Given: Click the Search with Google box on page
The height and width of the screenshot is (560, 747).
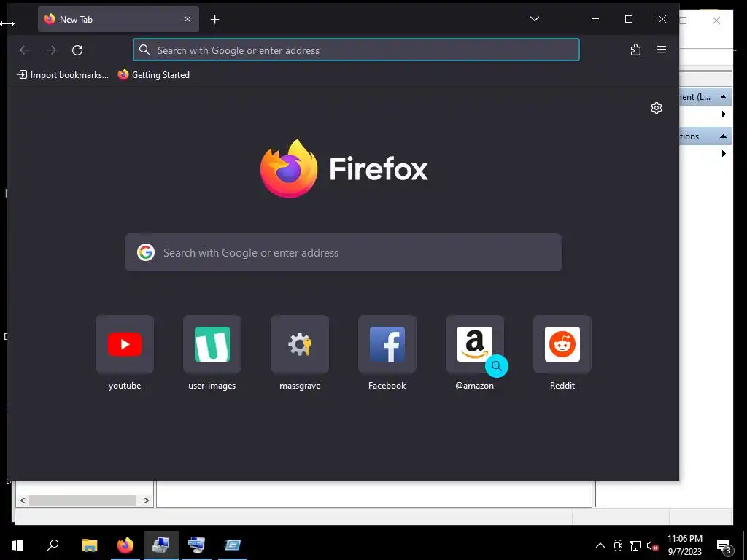Looking at the screenshot, I should (x=344, y=252).
